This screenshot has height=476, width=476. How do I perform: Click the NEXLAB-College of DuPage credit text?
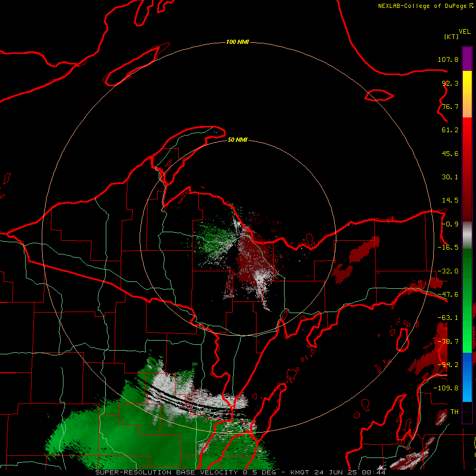click(423, 6)
